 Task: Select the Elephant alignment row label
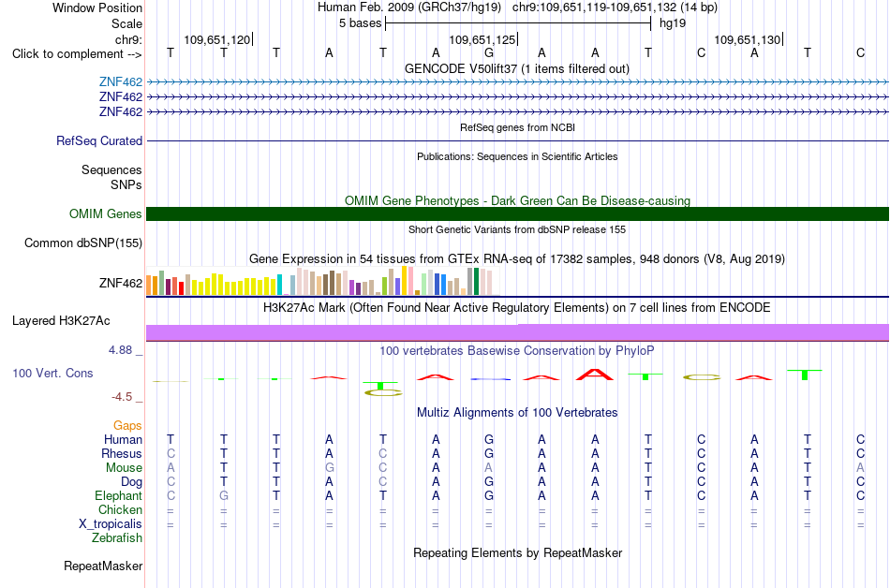click(x=118, y=495)
